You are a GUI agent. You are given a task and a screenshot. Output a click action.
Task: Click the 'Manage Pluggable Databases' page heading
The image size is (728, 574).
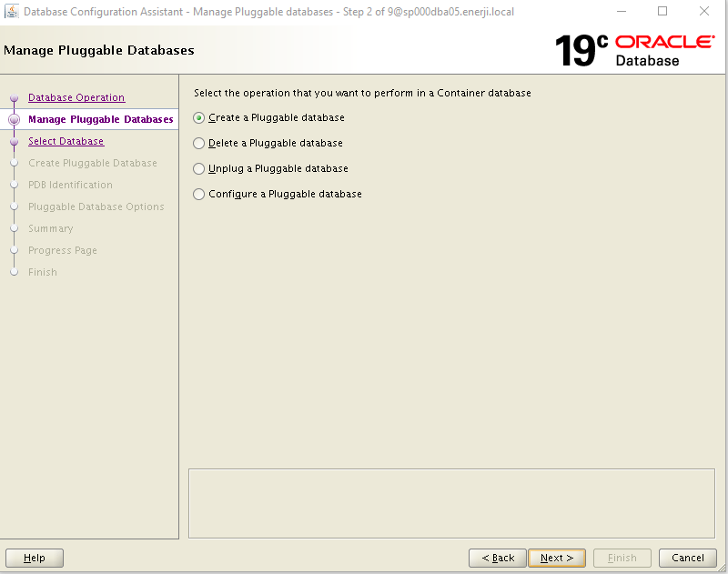click(x=99, y=50)
